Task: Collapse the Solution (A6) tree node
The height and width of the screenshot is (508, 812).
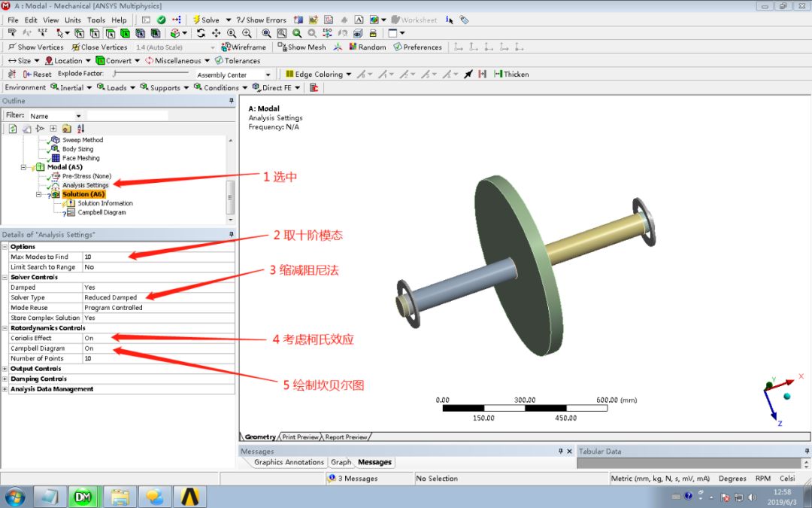Action: (39, 194)
